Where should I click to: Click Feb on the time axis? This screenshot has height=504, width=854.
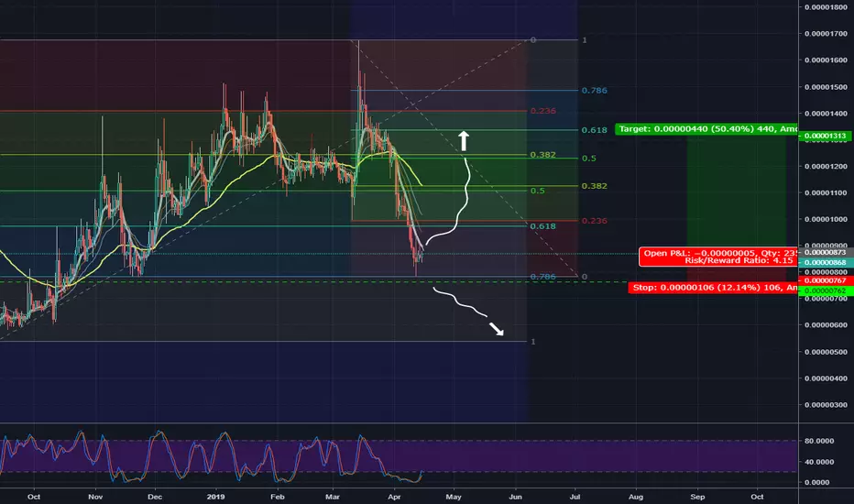[278, 497]
